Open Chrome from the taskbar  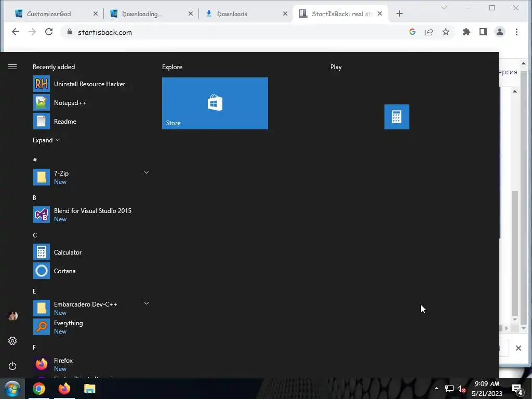point(39,389)
